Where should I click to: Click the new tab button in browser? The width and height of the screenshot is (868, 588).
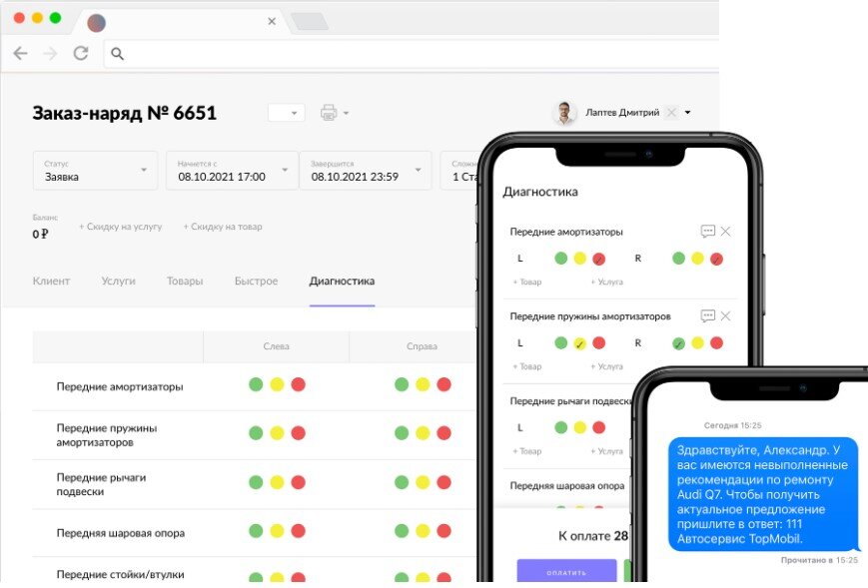(310, 22)
